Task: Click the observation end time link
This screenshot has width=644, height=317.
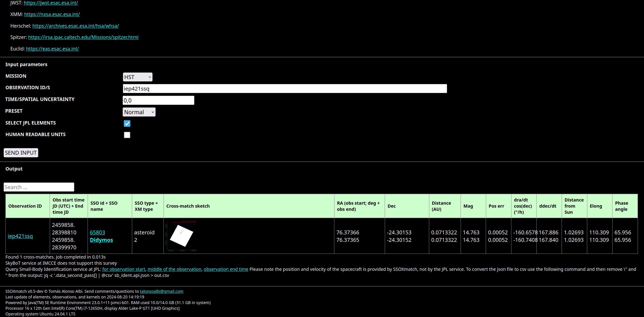Action: pos(226,269)
